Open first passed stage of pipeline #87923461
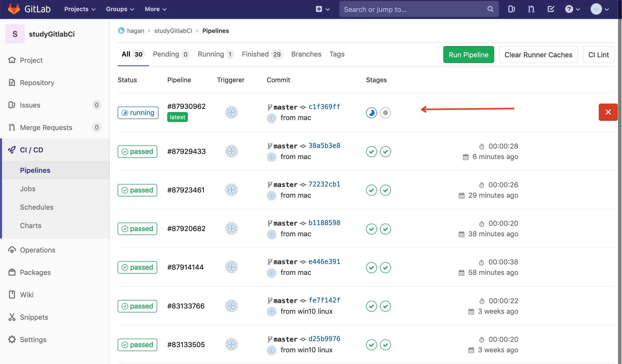This screenshot has width=622, height=364. pos(371,190)
